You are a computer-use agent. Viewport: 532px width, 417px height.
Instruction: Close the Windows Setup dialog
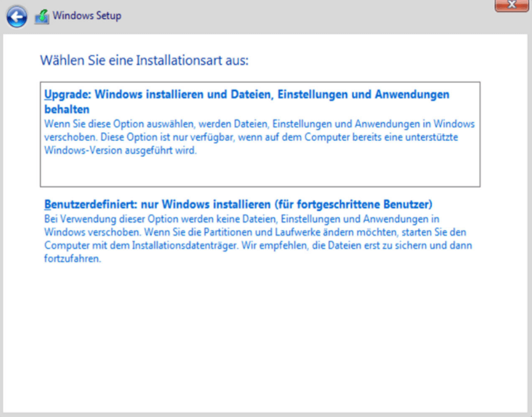tap(512, 4)
